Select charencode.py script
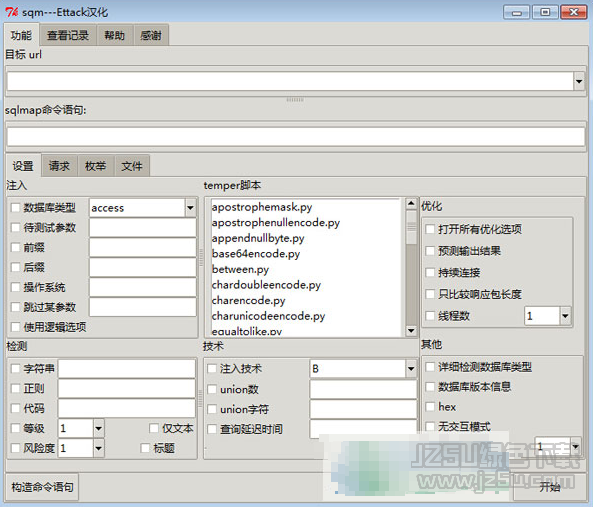Image resolution: width=593 pixels, height=507 pixels. (x=248, y=300)
